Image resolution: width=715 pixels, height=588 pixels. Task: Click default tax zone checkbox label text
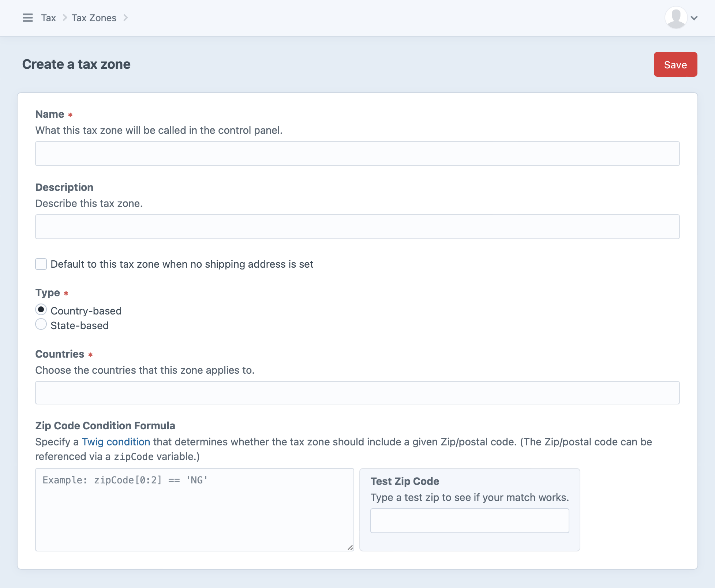(182, 264)
